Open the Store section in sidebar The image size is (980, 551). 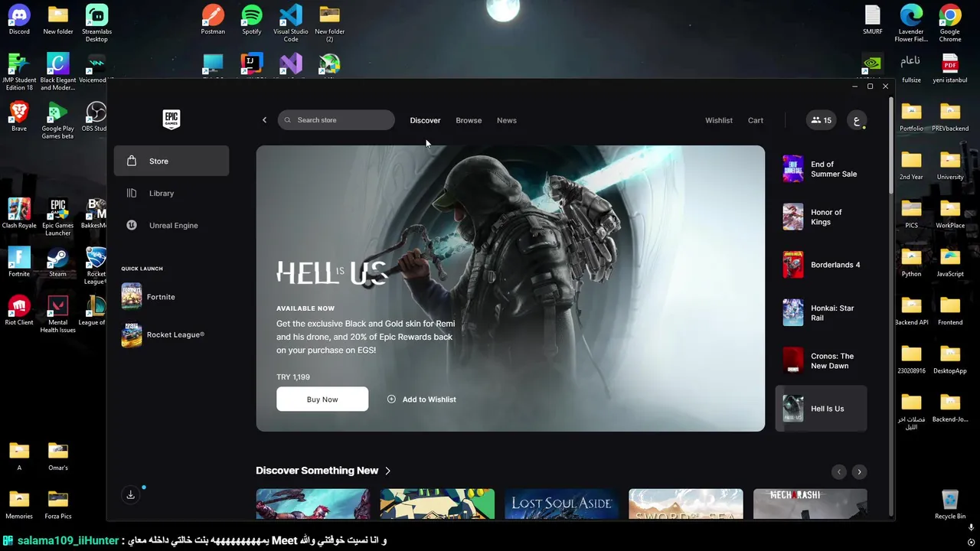[171, 161]
